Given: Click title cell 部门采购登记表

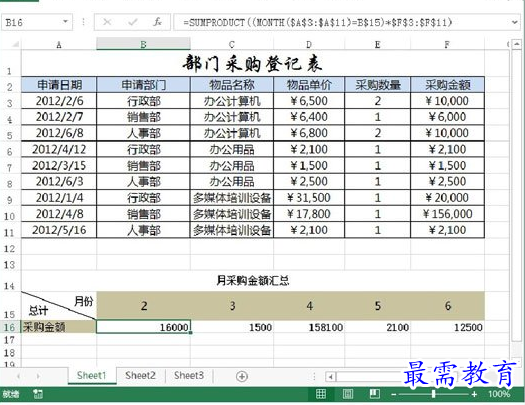Looking at the screenshot, I should [252, 64].
